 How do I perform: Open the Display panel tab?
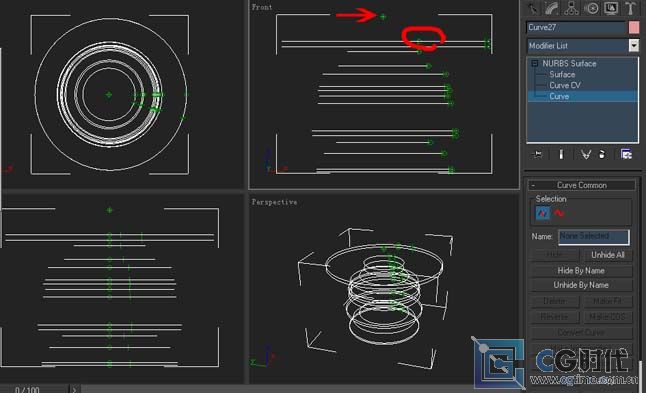(x=611, y=8)
